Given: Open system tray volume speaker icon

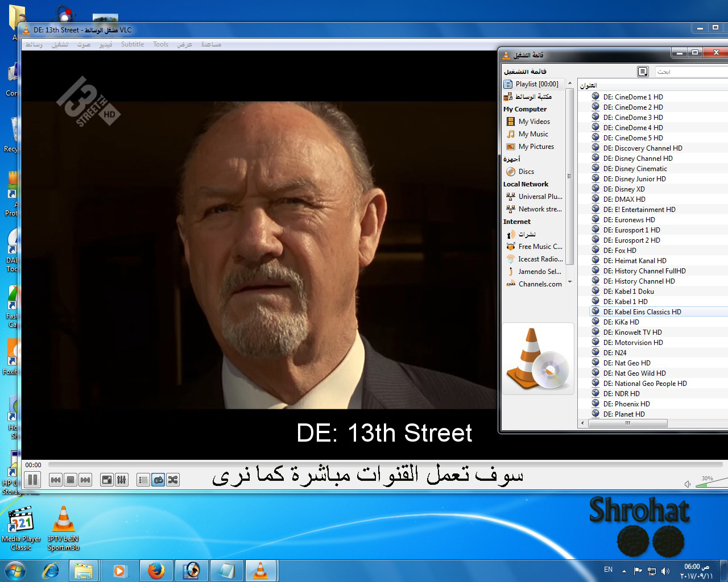Looking at the screenshot, I should pos(665,571).
